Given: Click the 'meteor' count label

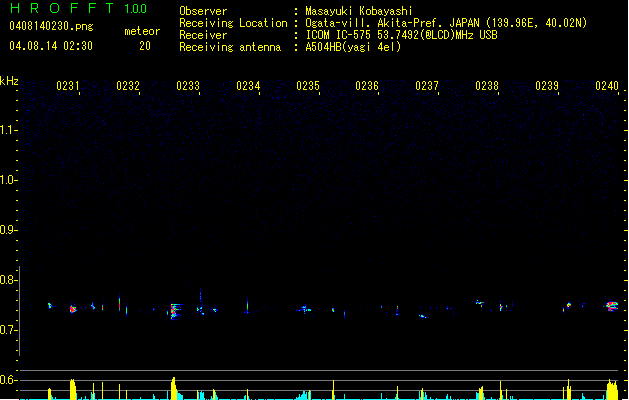Looking at the screenshot, I should tap(142, 31).
